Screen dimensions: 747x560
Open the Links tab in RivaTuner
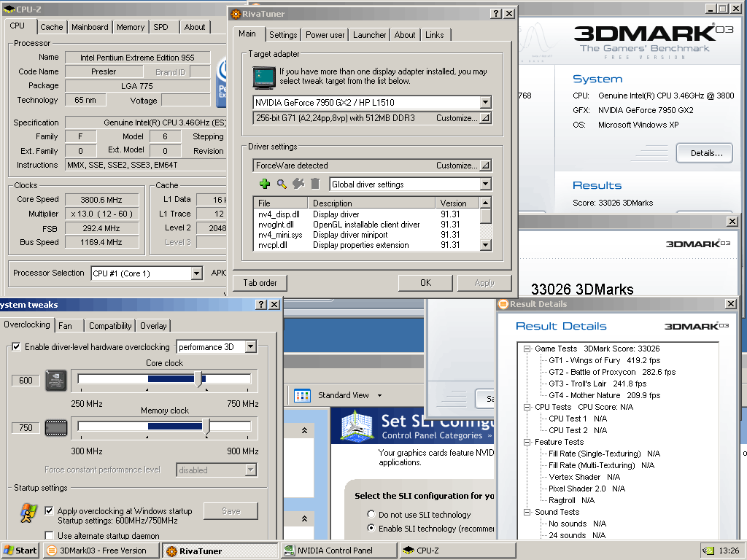tap(435, 35)
